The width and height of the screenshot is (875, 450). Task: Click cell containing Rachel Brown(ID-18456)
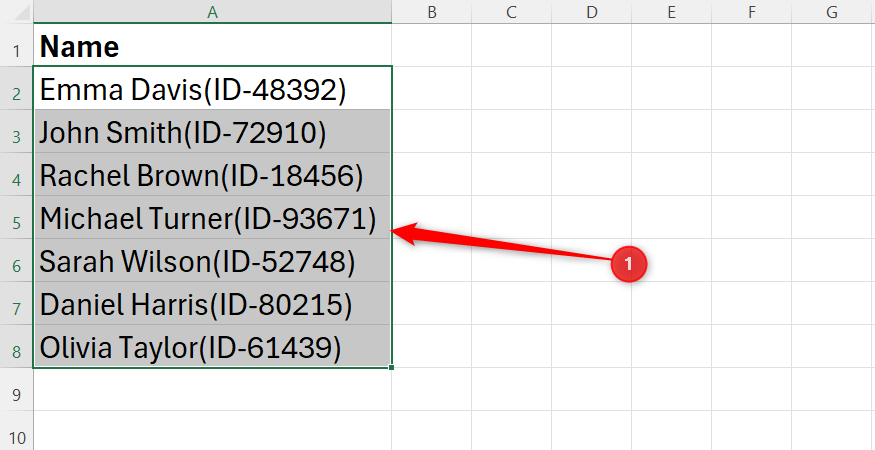point(212,174)
